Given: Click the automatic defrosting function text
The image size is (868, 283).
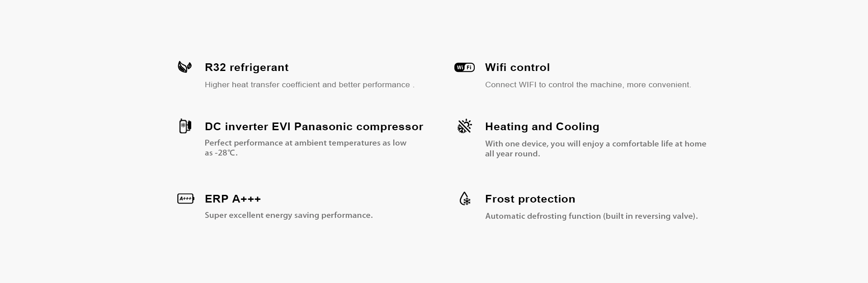Looking at the screenshot, I should (591, 216).
